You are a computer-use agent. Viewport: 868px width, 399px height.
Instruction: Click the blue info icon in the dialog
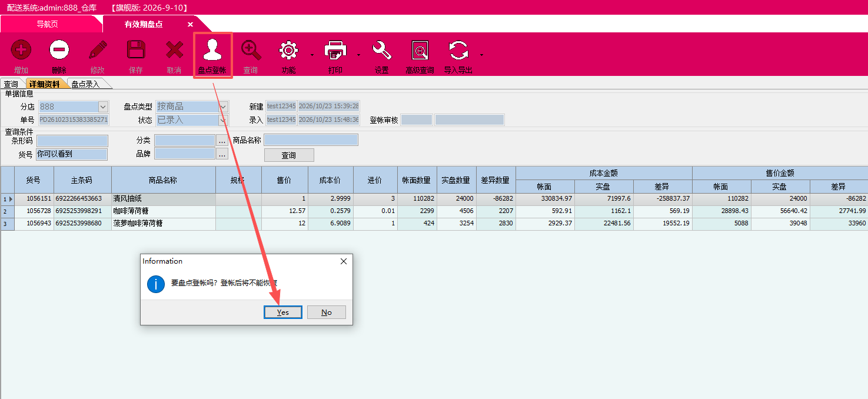click(x=156, y=284)
